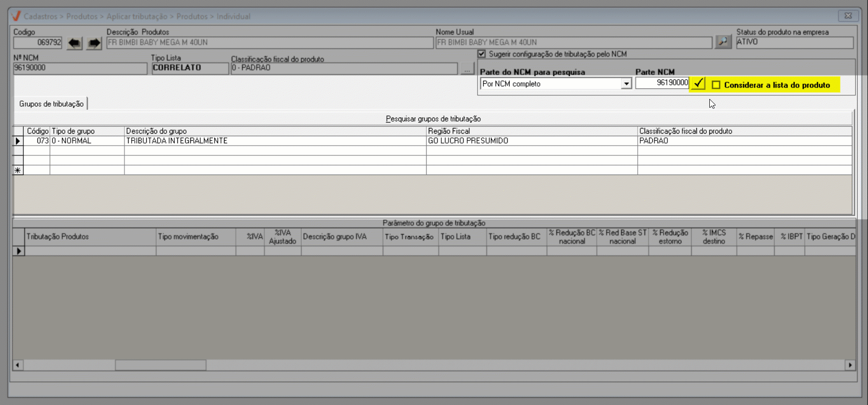Image resolution: width=868 pixels, height=405 pixels.
Task: Click the Código column header
Action: tap(37, 132)
